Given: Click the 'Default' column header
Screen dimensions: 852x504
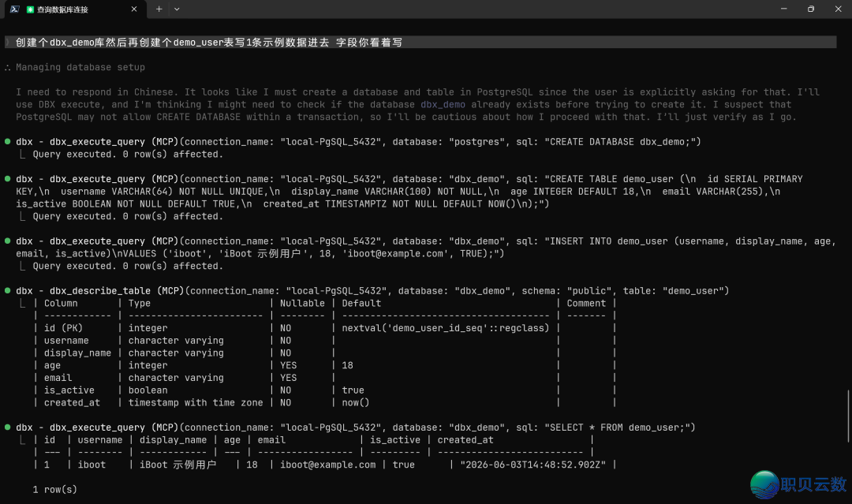Looking at the screenshot, I should click(361, 304).
